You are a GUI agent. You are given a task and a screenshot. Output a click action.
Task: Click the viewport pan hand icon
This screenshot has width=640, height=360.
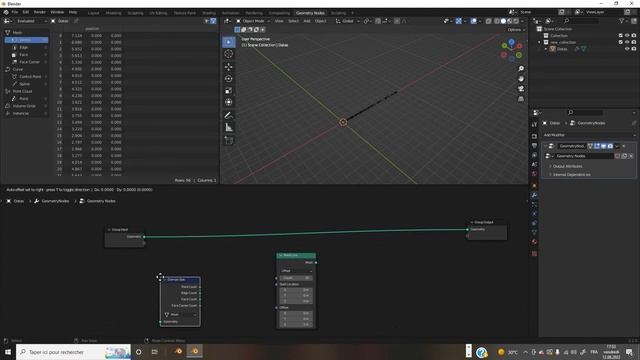pyautogui.click(x=521, y=78)
